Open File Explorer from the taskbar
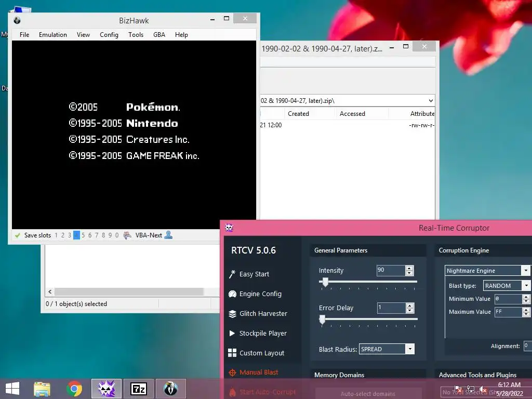The image size is (532, 399). click(x=42, y=389)
